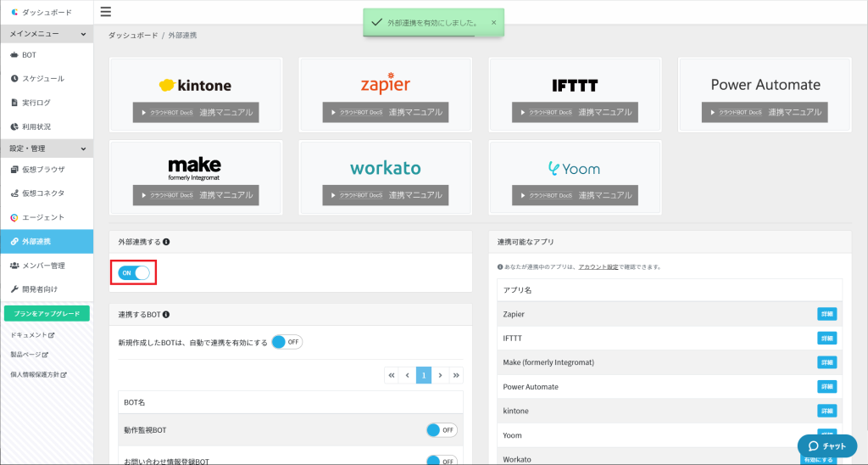Image resolution: width=868 pixels, height=465 pixels.
Task: Select page 1 in BOT pagination
Action: (424, 375)
